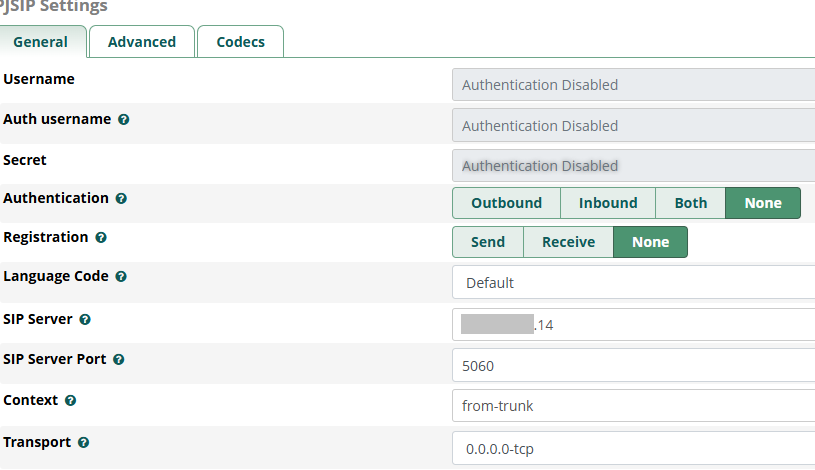
Task: Select None for Authentication
Action: pos(762,203)
